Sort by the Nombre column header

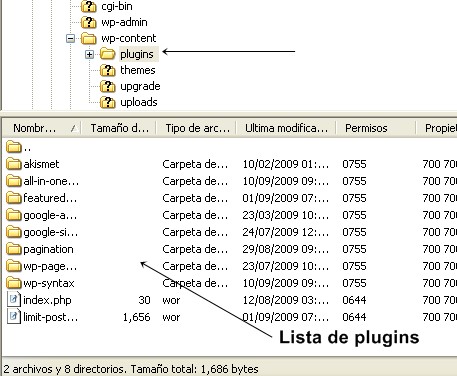(x=42, y=128)
